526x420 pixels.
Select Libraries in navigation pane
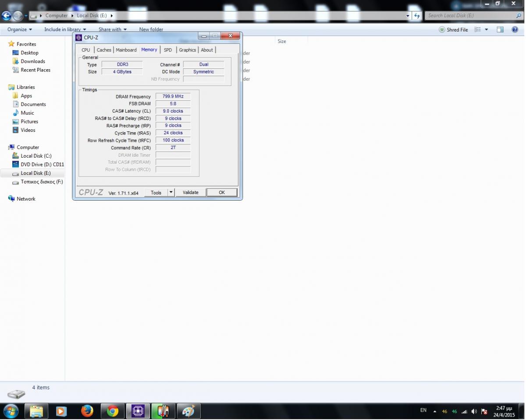click(x=26, y=87)
